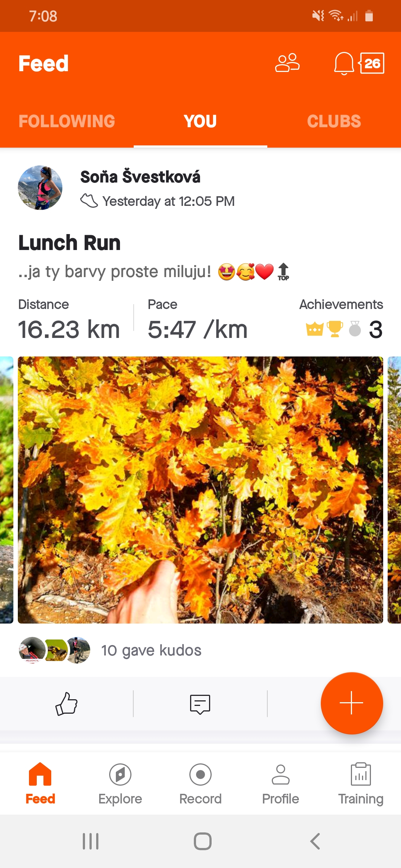401x868 pixels.
Task: View the 10 gave kudos list
Action: coord(151,650)
